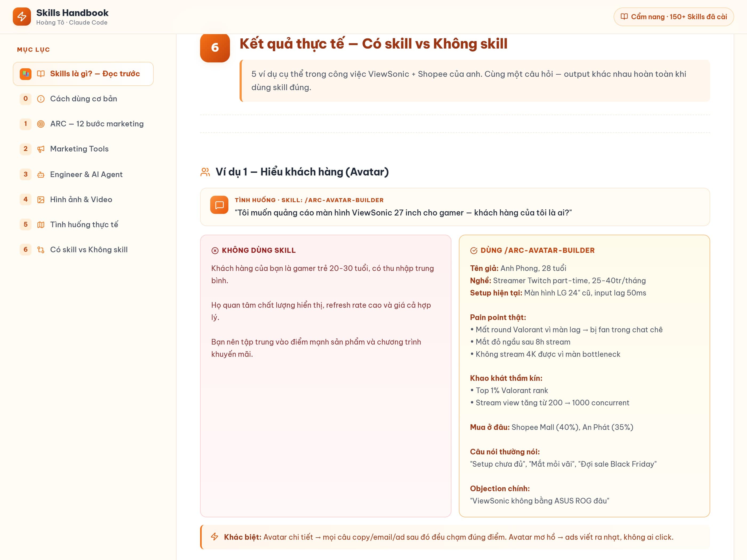The height and width of the screenshot is (560, 747).
Task: Click Khách hàng của bạn là gamer paragraph
Action: point(323,274)
